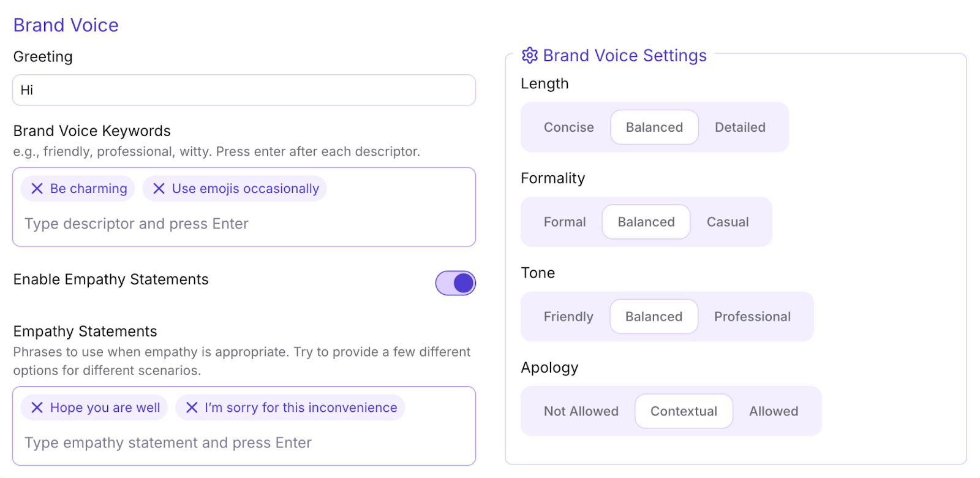The width and height of the screenshot is (980, 478).
Task: Set Apology to Allowed
Action: click(x=774, y=411)
